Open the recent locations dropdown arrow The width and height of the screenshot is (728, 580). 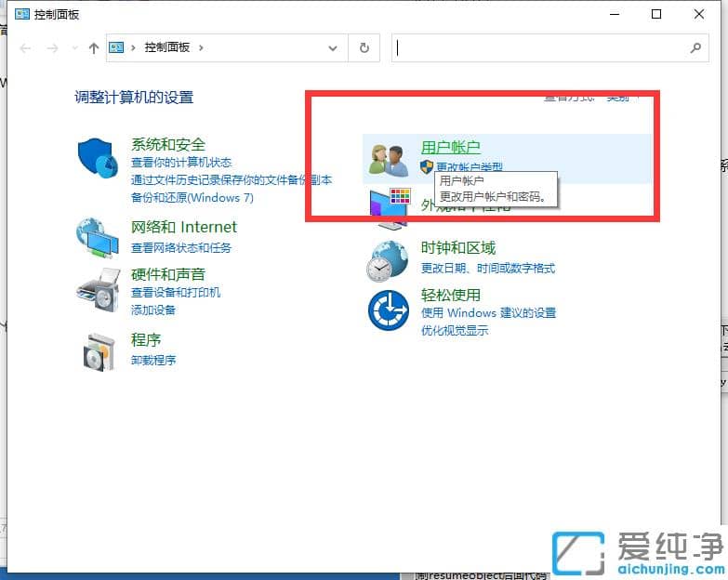point(74,47)
